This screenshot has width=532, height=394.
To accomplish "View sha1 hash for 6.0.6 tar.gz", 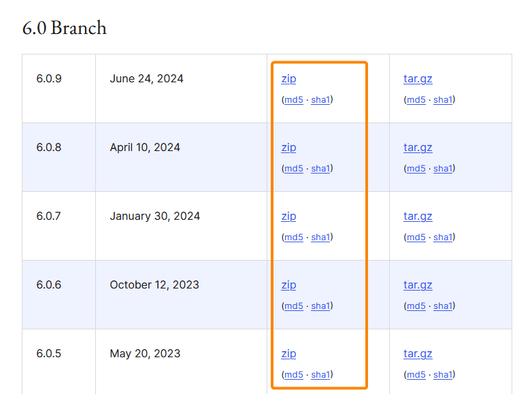I will point(443,306).
